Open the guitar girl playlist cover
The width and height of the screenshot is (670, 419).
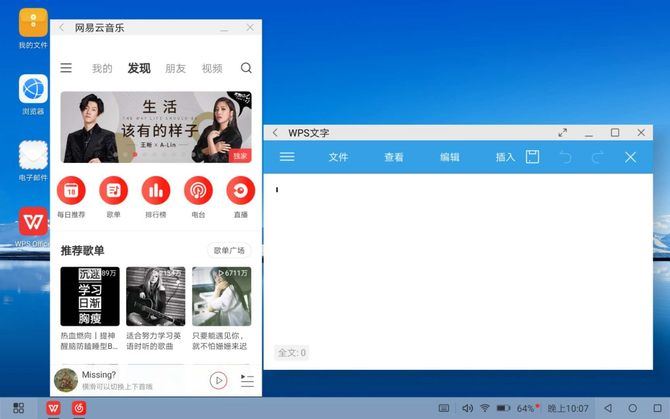click(x=156, y=296)
